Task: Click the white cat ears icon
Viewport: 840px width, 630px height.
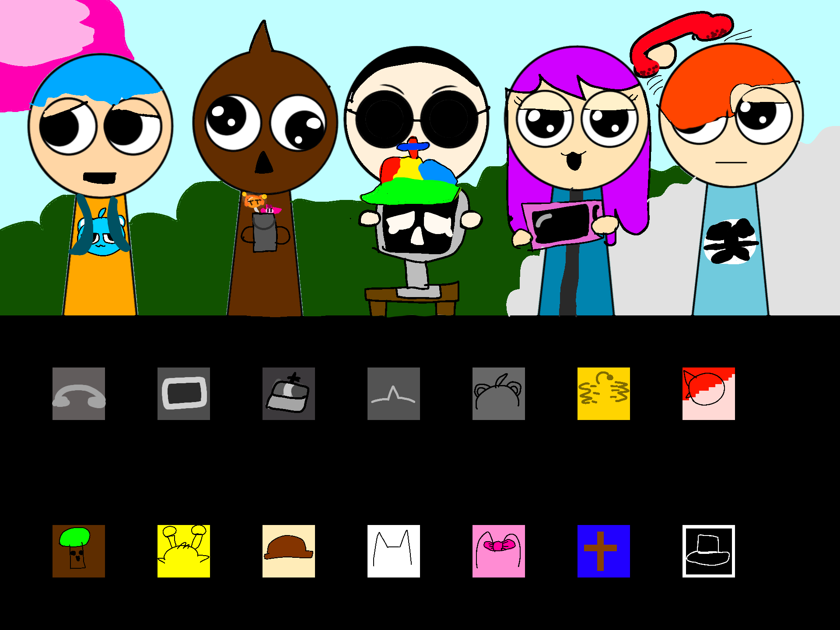Action: tap(394, 551)
